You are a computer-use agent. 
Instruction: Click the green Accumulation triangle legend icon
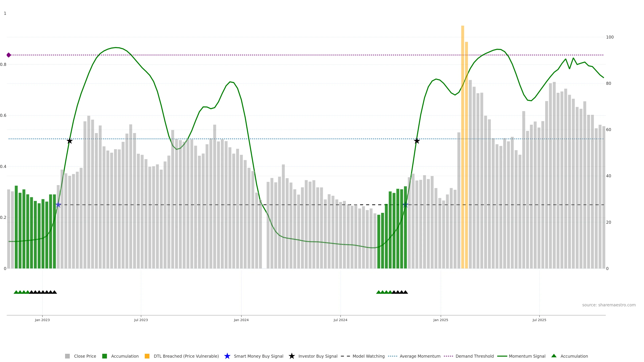(554, 356)
